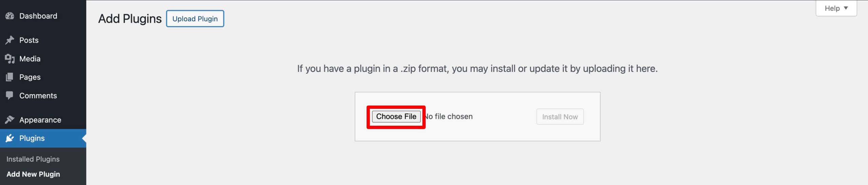Click the Dashboard gauge icon
Screen dimensions: 868x185
pyautogui.click(x=10, y=16)
